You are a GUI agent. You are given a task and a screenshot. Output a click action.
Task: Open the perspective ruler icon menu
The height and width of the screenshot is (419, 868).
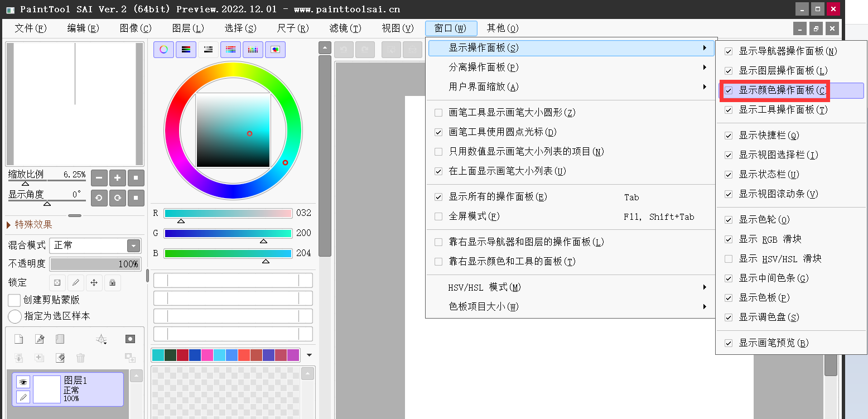[102, 339]
